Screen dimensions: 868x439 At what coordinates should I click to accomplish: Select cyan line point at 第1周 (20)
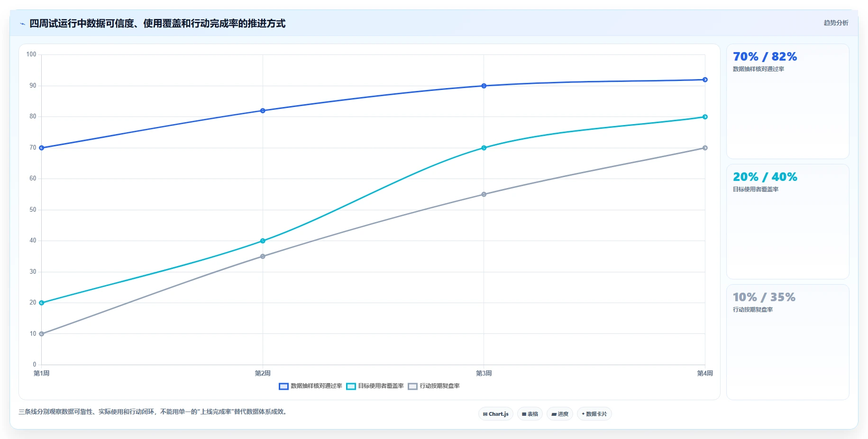point(42,303)
